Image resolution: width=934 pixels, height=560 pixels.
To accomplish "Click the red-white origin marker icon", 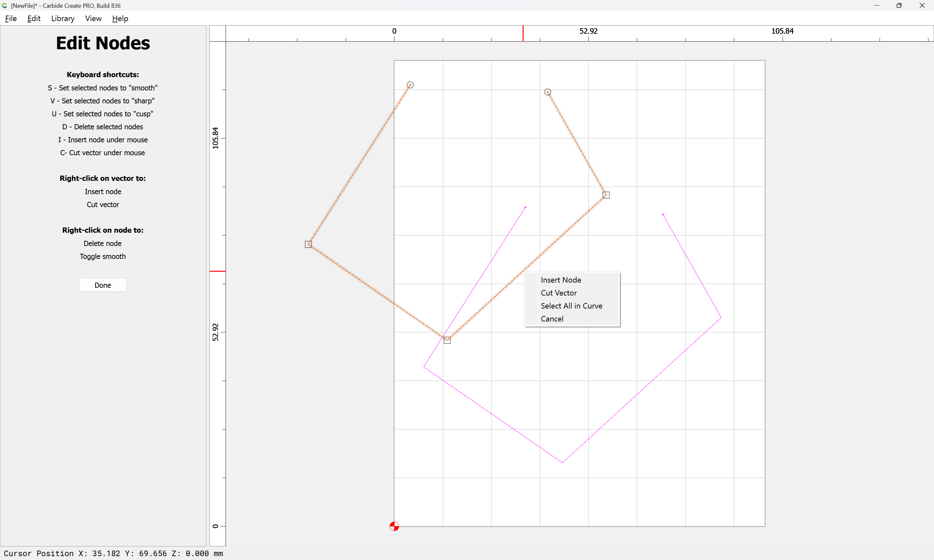I will point(394,526).
